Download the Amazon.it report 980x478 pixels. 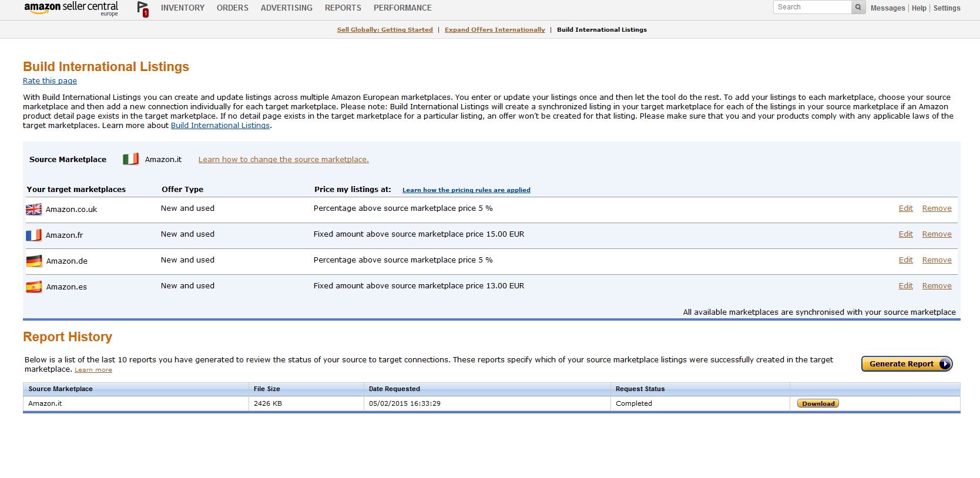[x=818, y=403]
